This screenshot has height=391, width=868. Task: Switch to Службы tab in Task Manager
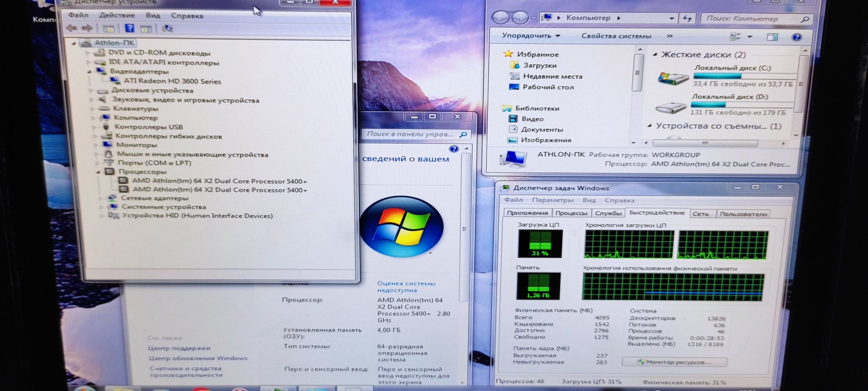[608, 213]
